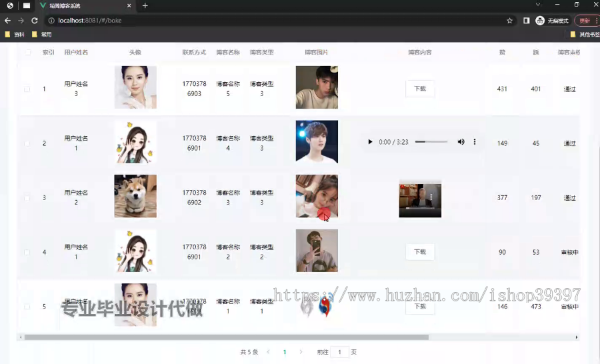Open the tab search chevron
Screen dimensions: 600x364
pyautogui.click(x=537, y=5)
